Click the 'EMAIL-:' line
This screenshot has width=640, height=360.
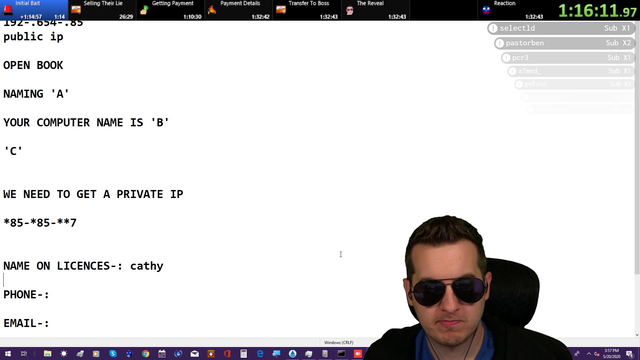click(26, 323)
